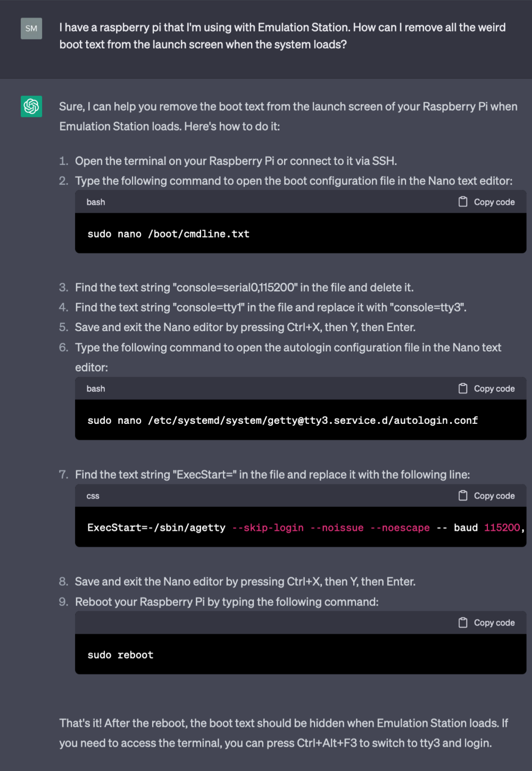Click Copy code for the sudo reboot snippet
The width and height of the screenshot is (532, 771).
tap(494, 622)
